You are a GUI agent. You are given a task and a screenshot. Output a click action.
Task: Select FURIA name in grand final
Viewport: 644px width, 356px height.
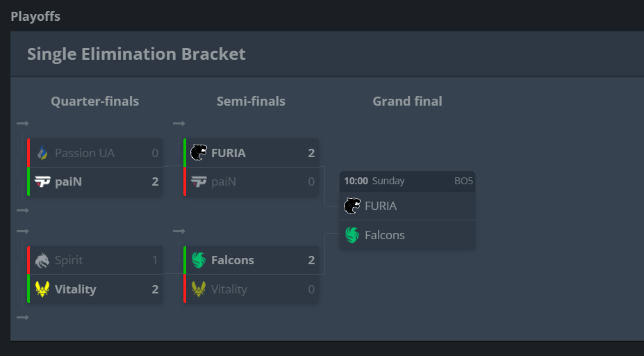[381, 206]
